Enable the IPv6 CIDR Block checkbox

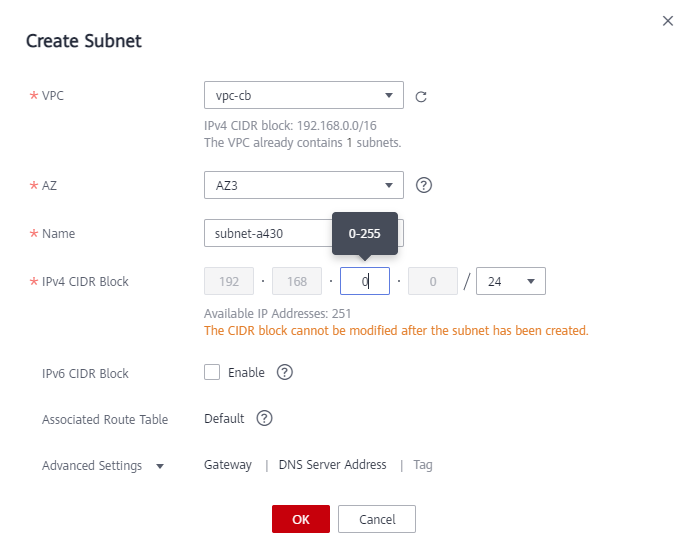click(212, 372)
